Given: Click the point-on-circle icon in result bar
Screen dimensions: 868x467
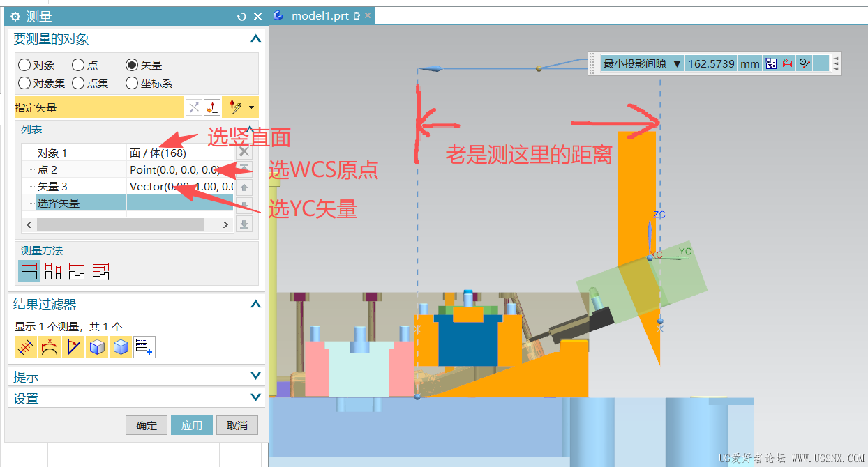Looking at the screenshot, I should [805, 63].
